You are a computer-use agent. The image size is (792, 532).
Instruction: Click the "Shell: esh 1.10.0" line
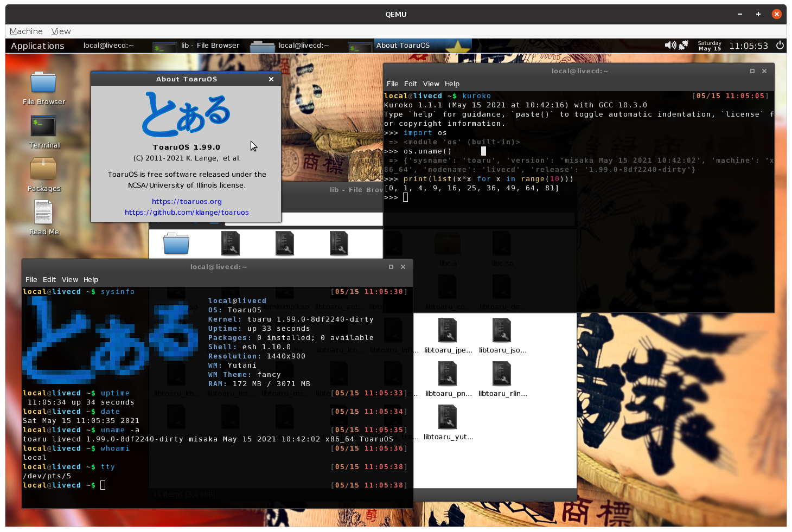pyautogui.click(x=250, y=347)
